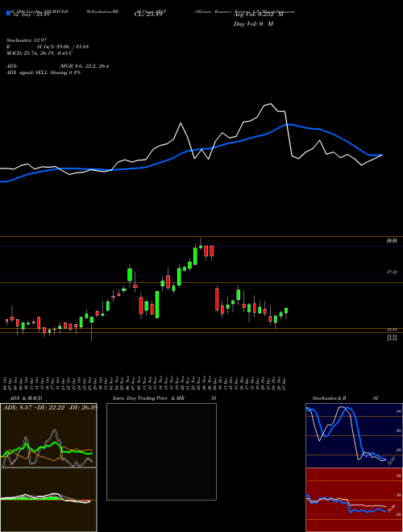The width and height of the screenshot is (403, 532).
Task: Click the 'CL: 25.89' closing price text
Action: 148,15
